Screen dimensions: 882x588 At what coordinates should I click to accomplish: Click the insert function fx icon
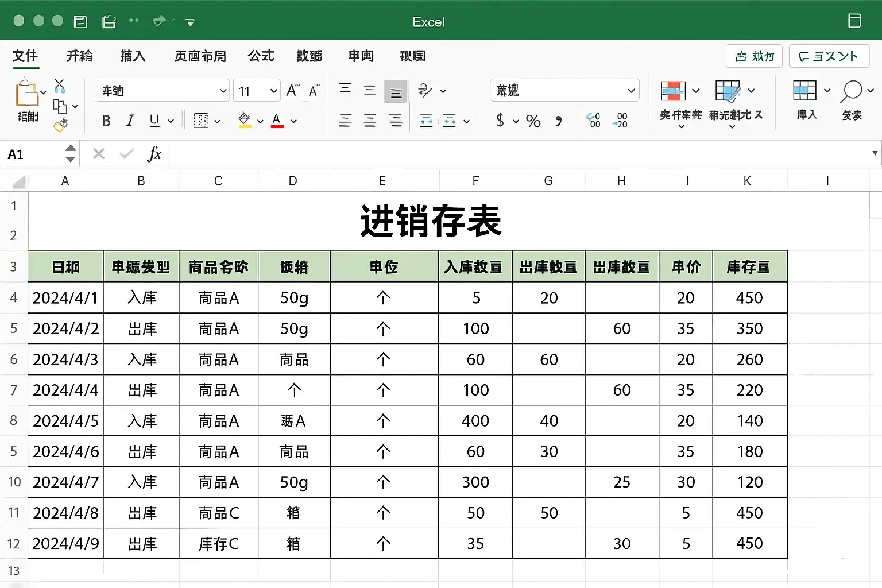pos(154,154)
